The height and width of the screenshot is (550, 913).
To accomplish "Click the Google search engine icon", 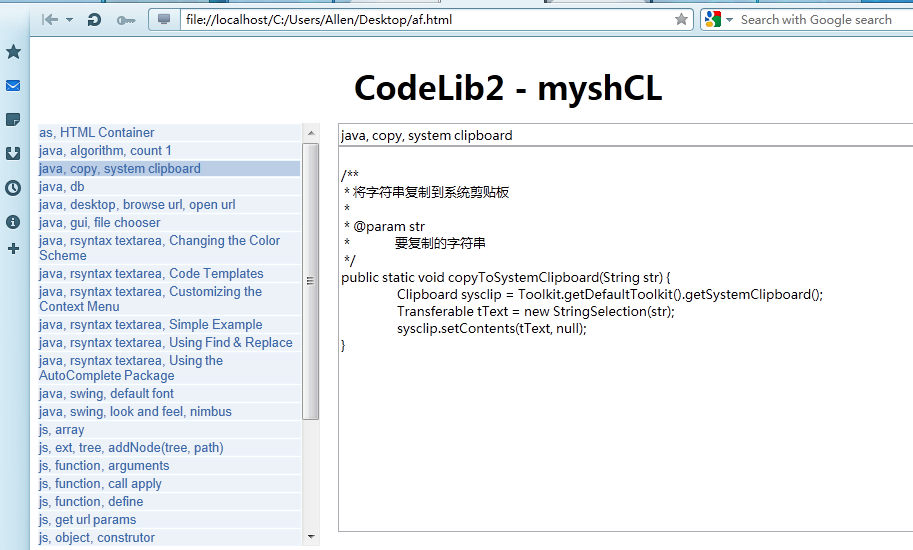I will point(713,20).
